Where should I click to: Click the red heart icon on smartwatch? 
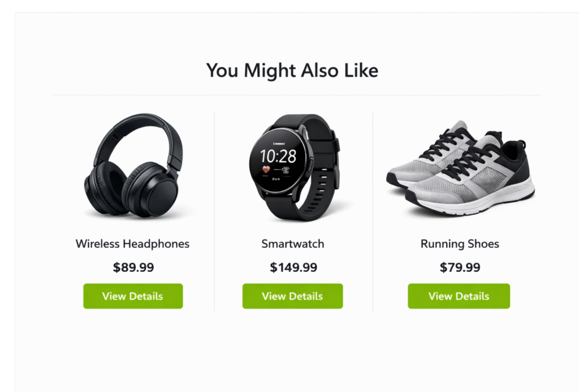(266, 169)
